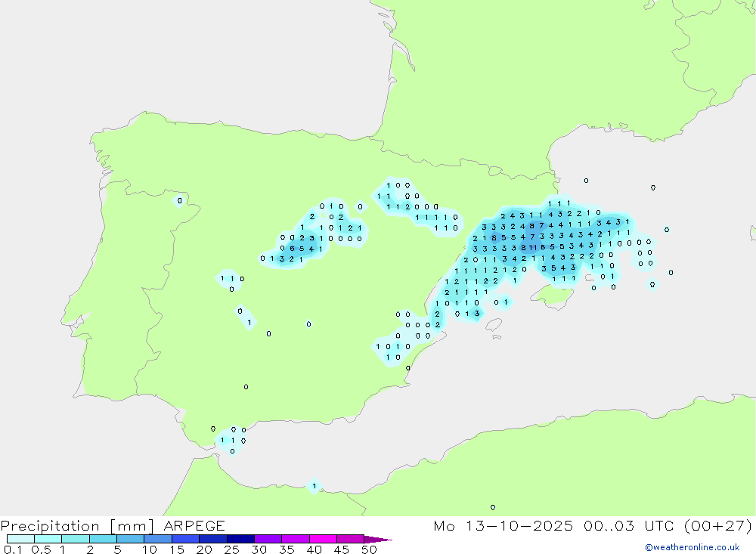Image resolution: width=756 pixels, height=554 pixels.
Task: Click the '20' legend scale label
Action: (204, 549)
